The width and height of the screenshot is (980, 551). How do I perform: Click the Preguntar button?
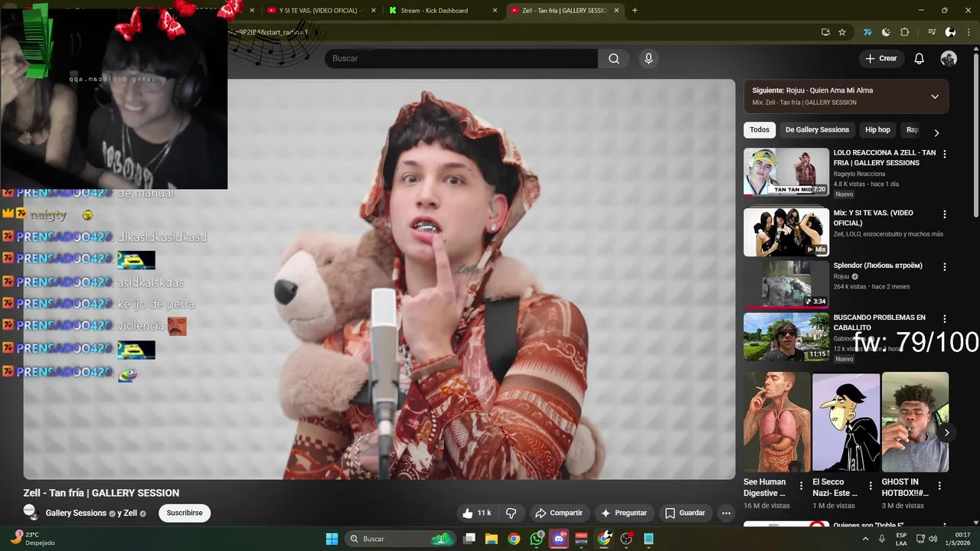(624, 513)
